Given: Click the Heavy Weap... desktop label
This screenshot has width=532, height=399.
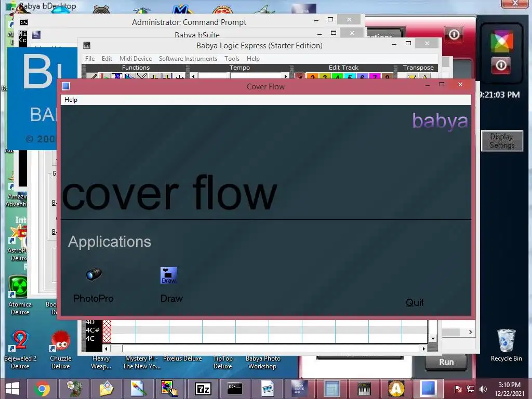Looking at the screenshot, I should 101,362.
